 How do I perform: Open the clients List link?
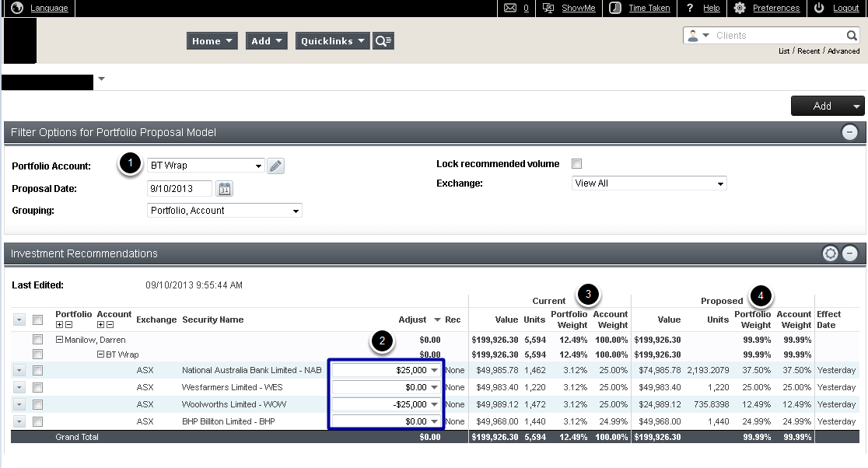tap(784, 51)
